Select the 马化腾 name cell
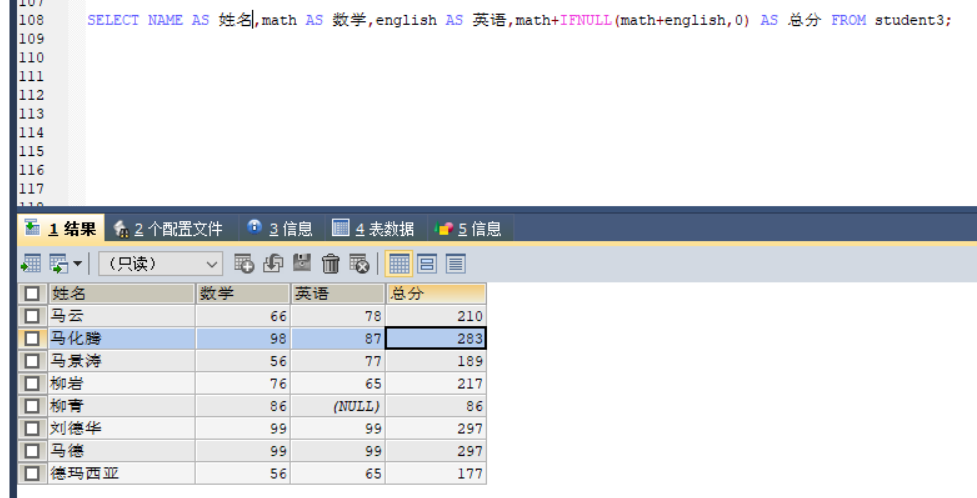The width and height of the screenshot is (977, 498). pos(122,338)
